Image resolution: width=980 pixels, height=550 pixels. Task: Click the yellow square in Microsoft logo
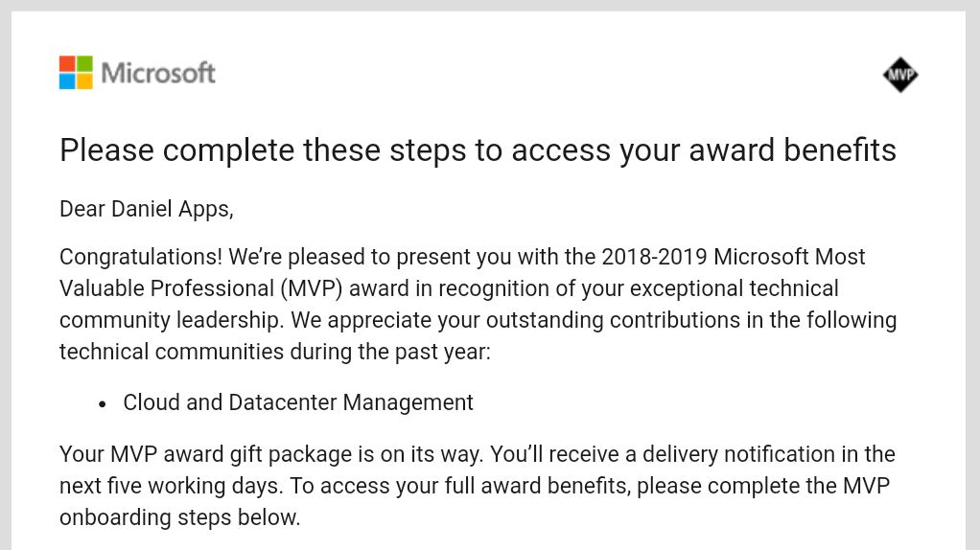click(x=84, y=81)
